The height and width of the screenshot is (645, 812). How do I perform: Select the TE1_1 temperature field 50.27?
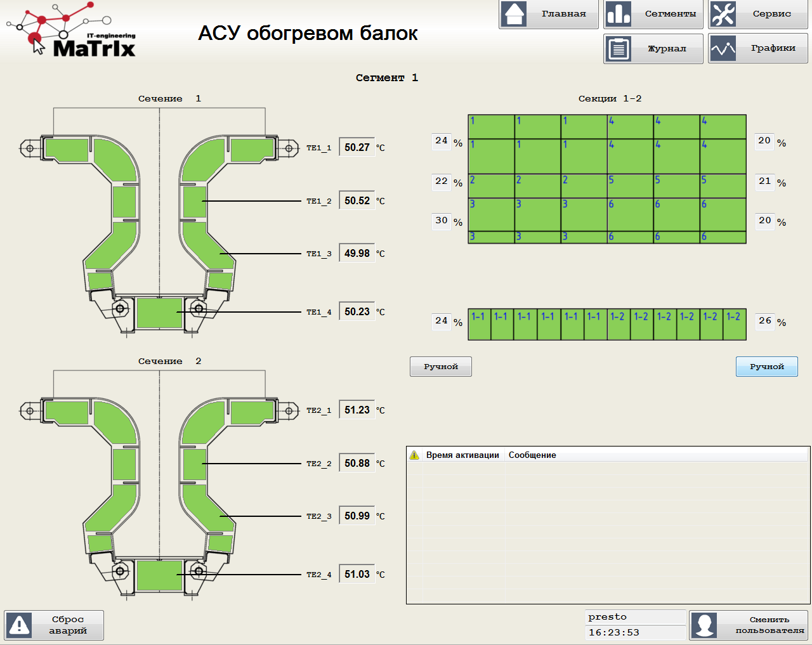[357, 147]
